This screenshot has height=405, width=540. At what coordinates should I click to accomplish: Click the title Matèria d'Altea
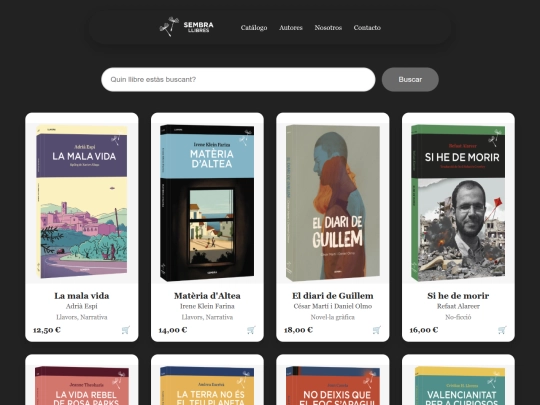point(207,296)
